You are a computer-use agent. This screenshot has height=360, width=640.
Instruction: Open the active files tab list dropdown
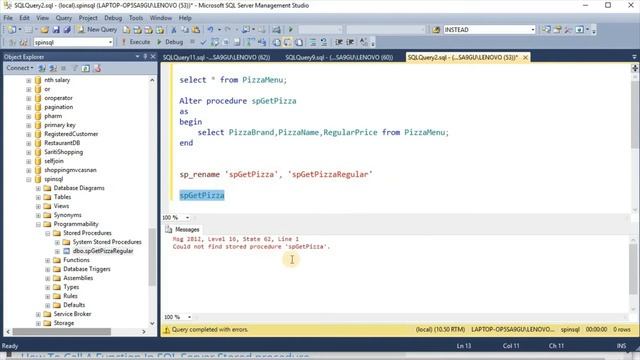coord(634,57)
